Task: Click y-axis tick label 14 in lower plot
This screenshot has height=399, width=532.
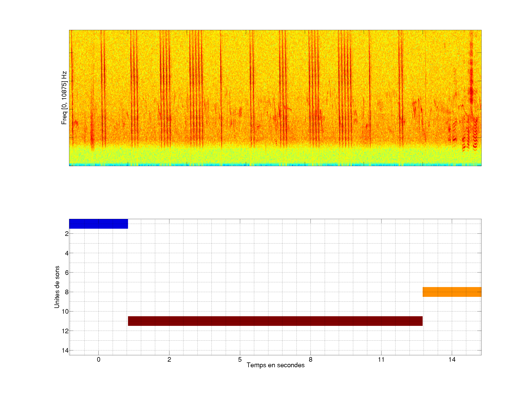Action: [x=65, y=350]
